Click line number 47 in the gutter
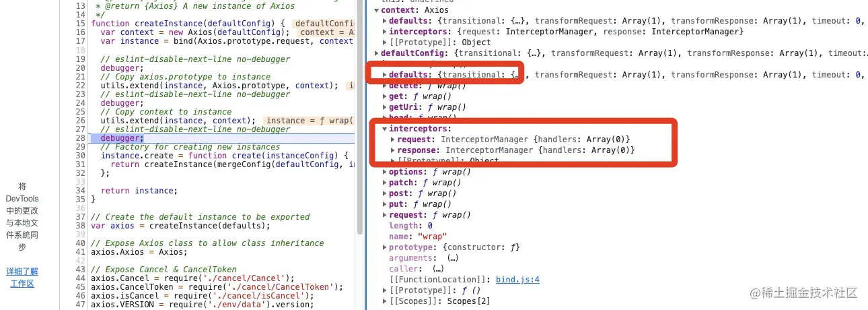The width and height of the screenshot is (868, 310). [80, 305]
